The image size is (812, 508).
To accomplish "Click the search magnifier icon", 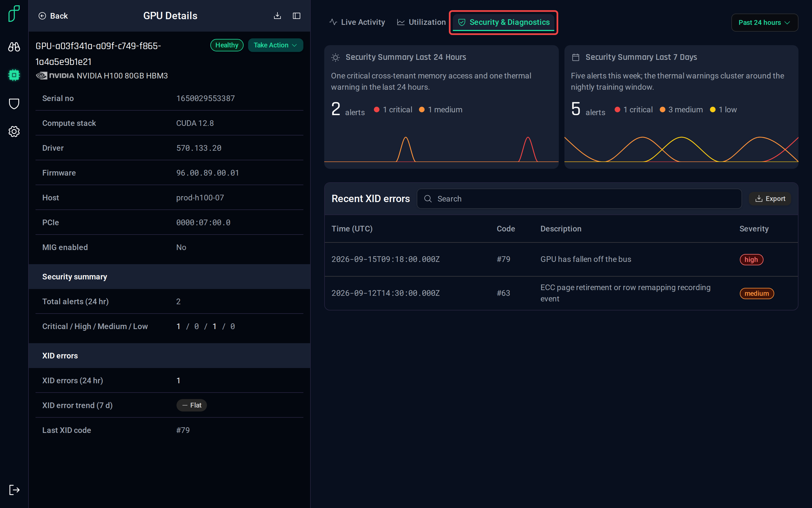I will coord(428,199).
